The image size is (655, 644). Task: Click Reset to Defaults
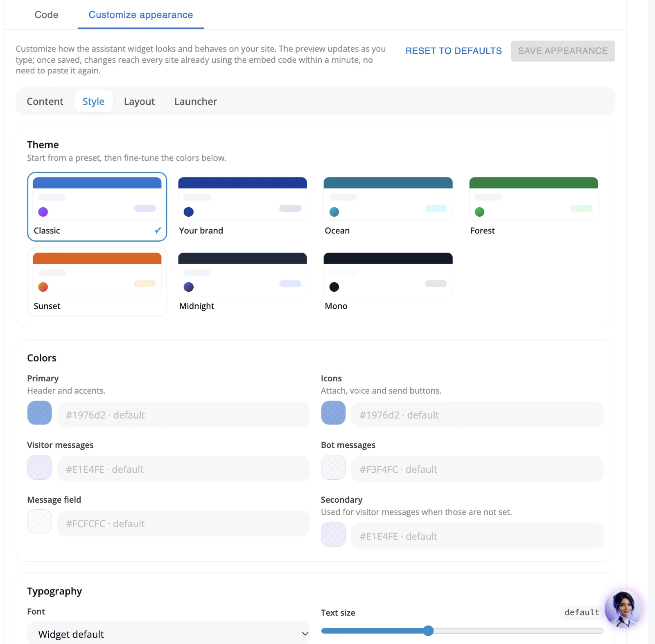coord(454,51)
